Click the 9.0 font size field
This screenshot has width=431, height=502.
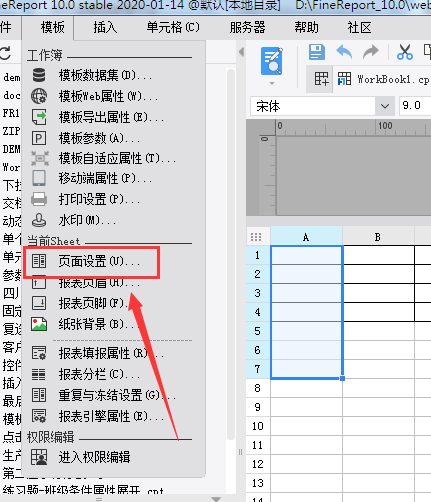pos(415,106)
